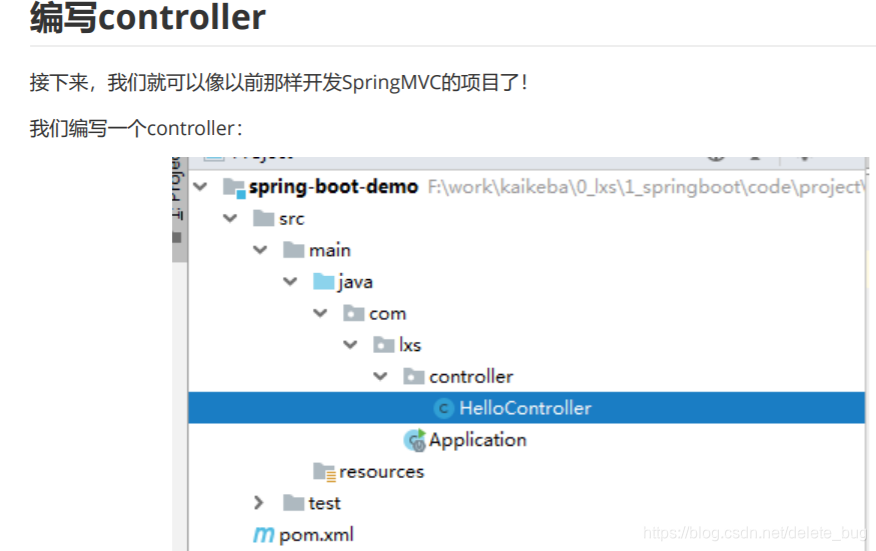The width and height of the screenshot is (876, 551).
Task: Select the spring-boot-demo project name
Action: point(334,187)
